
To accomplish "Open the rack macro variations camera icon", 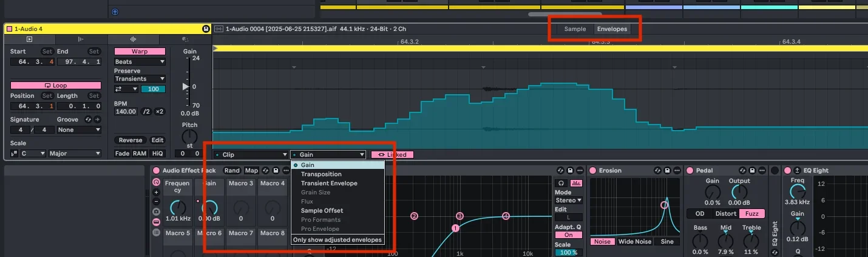I will coord(156,211).
